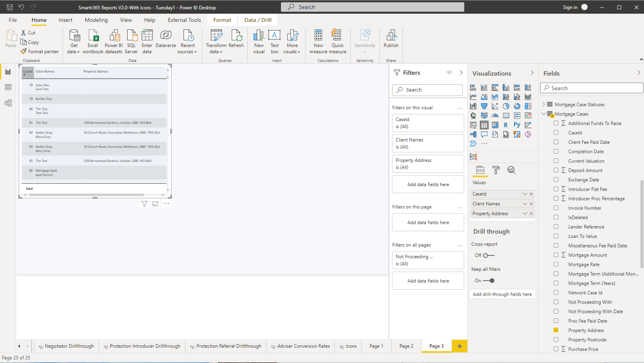Click New measure in ribbon
Viewport: 644px width, 363px height.
point(318,41)
